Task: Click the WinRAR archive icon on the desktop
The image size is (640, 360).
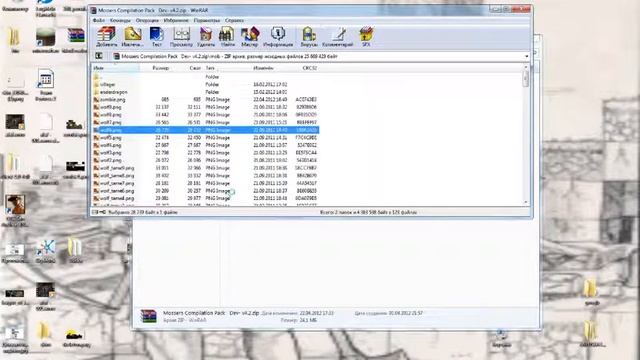Action: click(x=76, y=36)
